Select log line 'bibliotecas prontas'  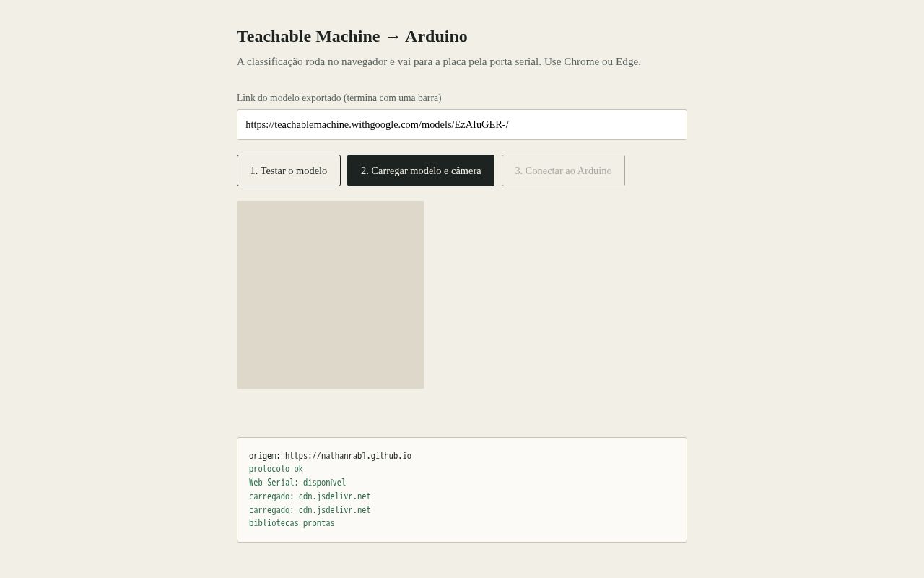[x=292, y=523]
